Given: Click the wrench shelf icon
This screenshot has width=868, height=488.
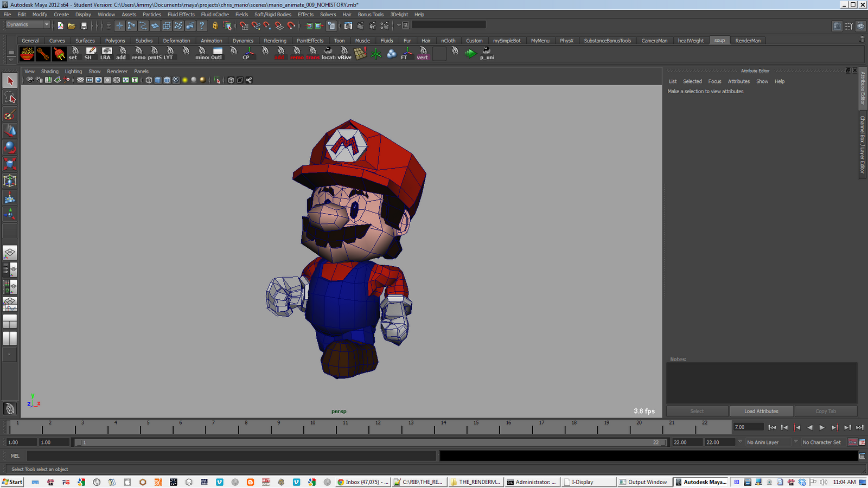Looking at the screenshot, I should pyautogui.click(x=43, y=53).
